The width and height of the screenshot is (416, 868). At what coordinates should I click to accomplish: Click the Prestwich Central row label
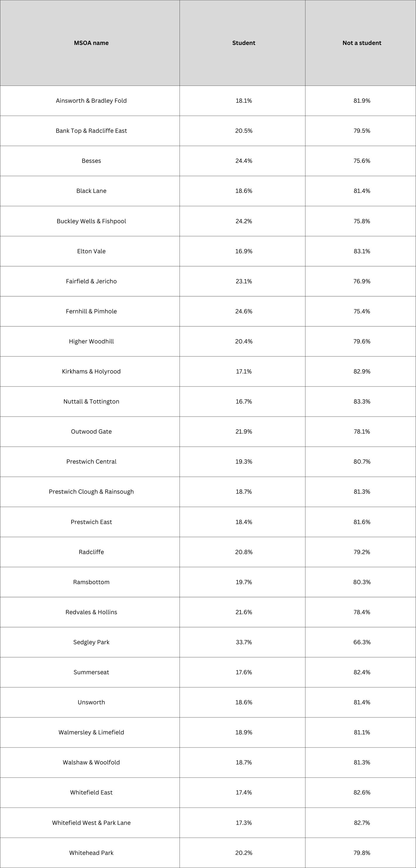click(91, 462)
